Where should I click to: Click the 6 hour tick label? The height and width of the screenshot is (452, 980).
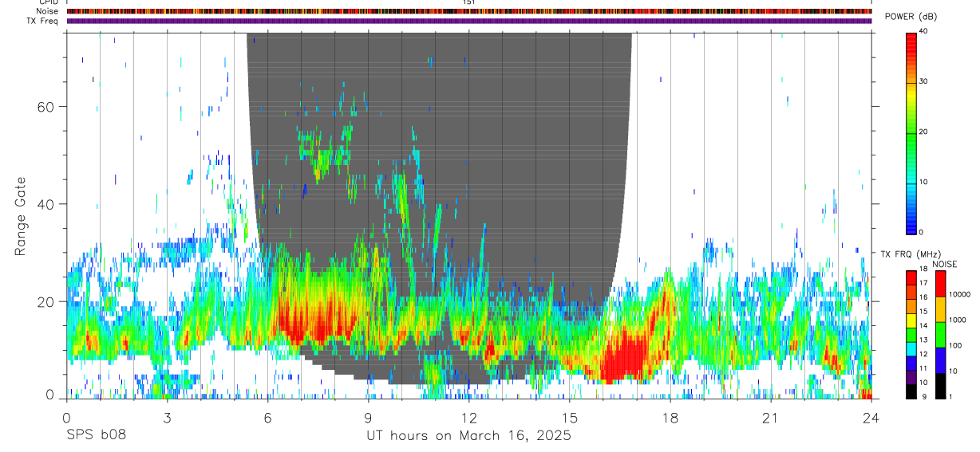pyautogui.click(x=268, y=418)
